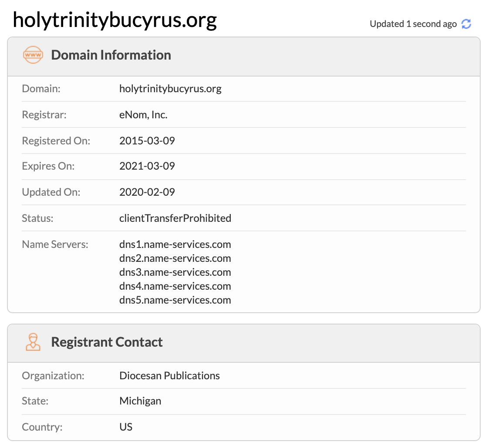This screenshot has width=492, height=448.
Task: Select the Domain Information section header
Action: pyautogui.click(x=111, y=55)
